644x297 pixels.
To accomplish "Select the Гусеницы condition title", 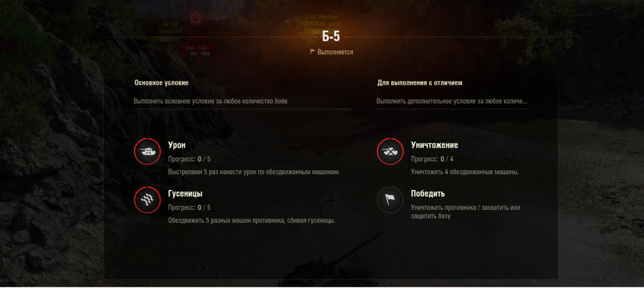I will [x=185, y=193].
